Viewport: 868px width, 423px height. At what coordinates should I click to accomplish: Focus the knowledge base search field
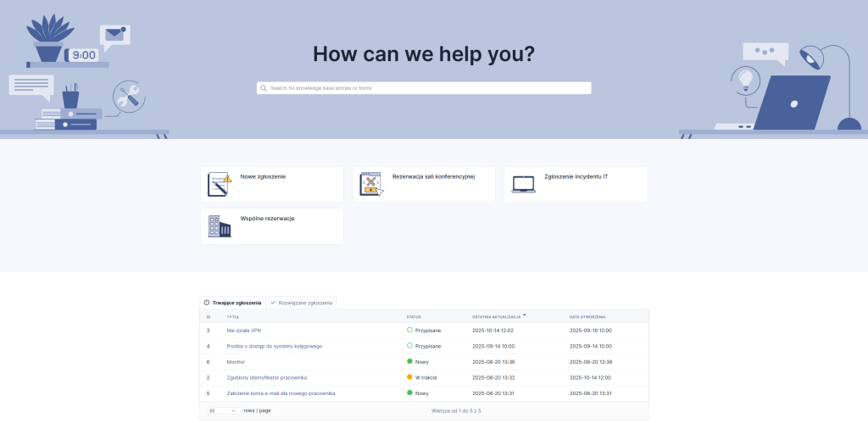click(x=424, y=88)
